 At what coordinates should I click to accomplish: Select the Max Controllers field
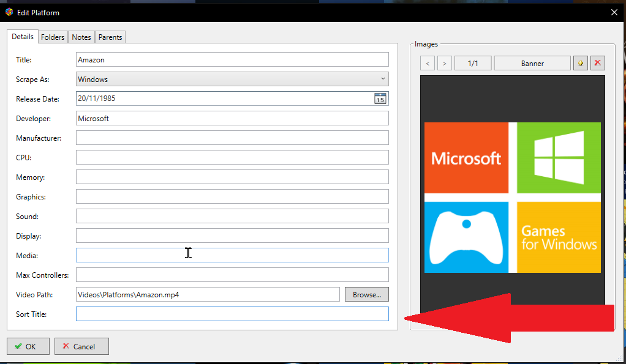(232, 275)
